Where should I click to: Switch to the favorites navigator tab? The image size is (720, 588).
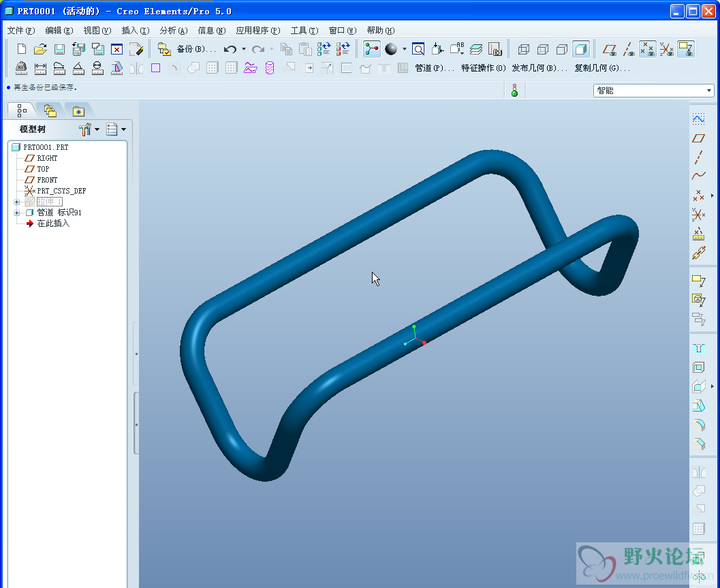[78, 111]
